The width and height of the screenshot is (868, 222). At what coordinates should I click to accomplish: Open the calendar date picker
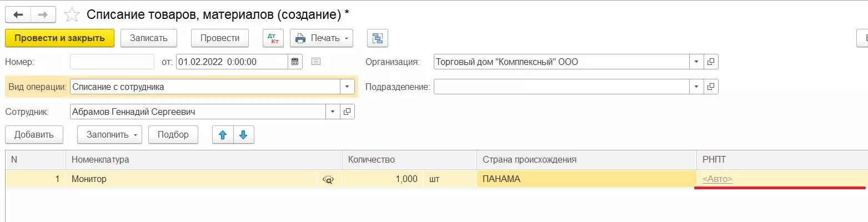pos(295,62)
